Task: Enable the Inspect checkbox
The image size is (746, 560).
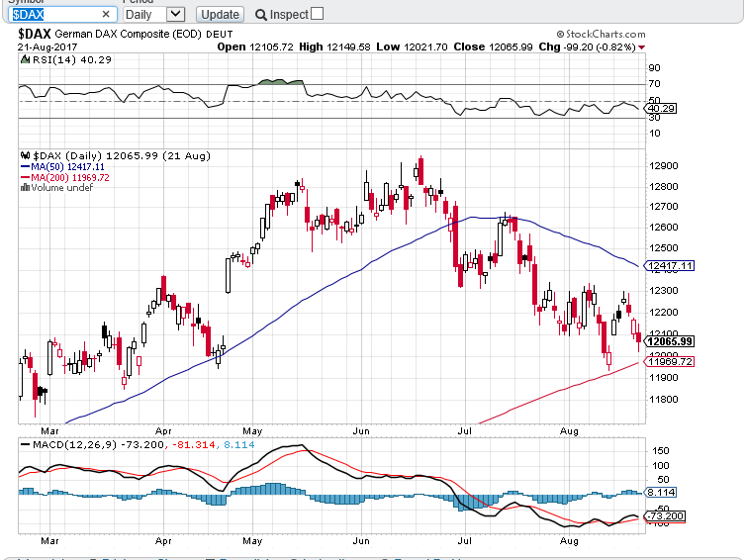Action: (317, 14)
